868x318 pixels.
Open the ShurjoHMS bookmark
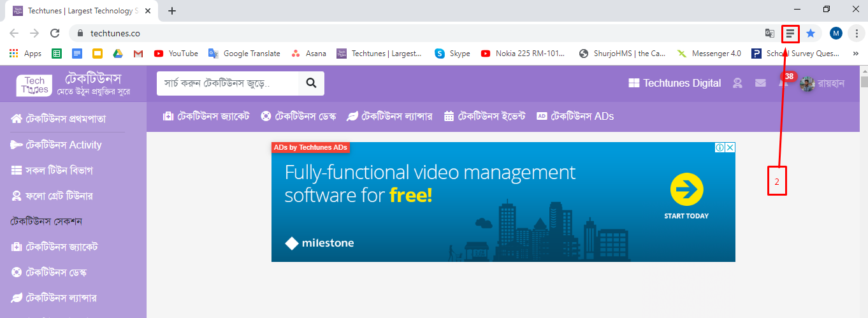[x=622, y=54]
